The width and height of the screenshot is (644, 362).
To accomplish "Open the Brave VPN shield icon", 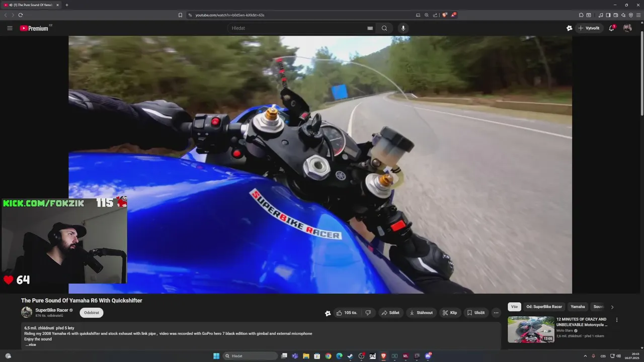I will [631, 15].
